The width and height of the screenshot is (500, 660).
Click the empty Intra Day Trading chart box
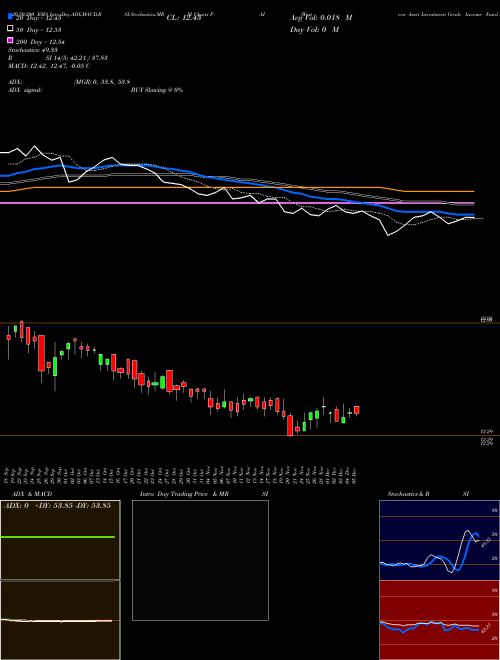(200, 560)
